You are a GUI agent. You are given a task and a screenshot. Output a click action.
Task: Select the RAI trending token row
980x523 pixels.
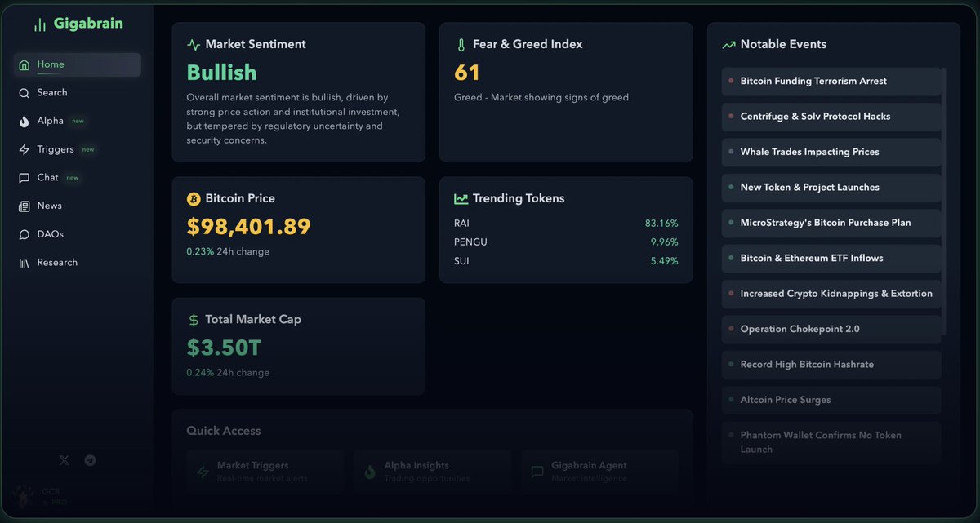566,224
